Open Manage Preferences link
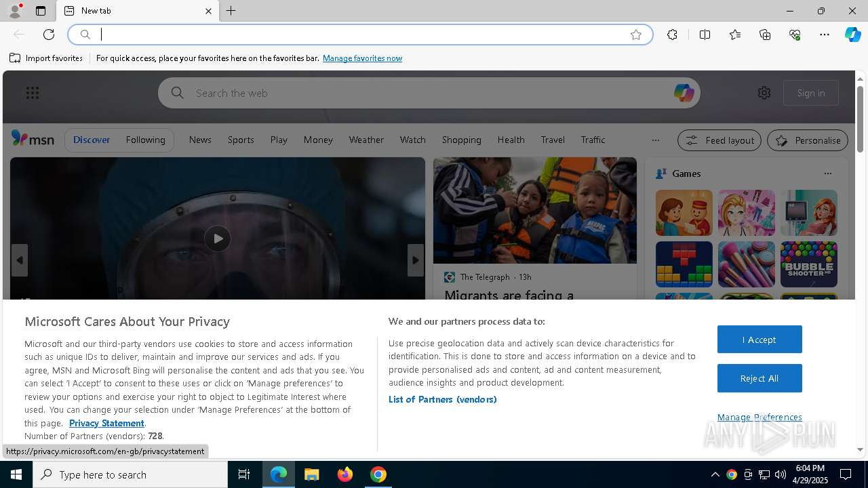This screenshot has width=868, height=488. 759,417
